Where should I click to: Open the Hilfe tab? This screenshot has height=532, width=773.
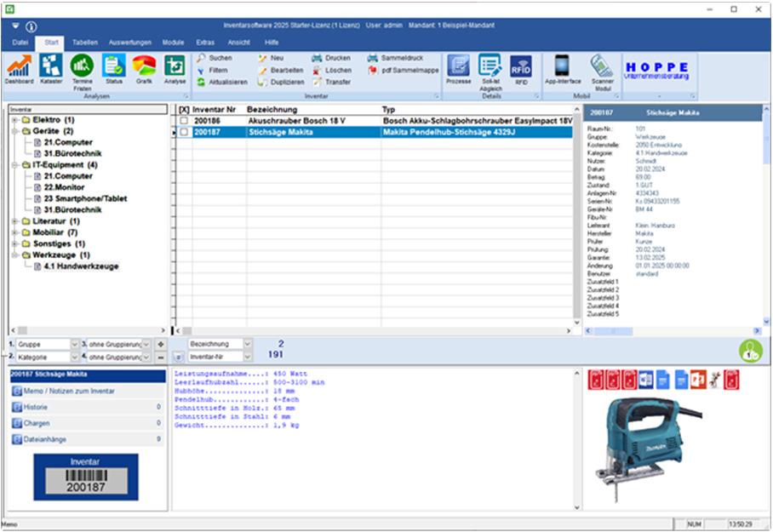pyautogui.click(x=271, y=43)
